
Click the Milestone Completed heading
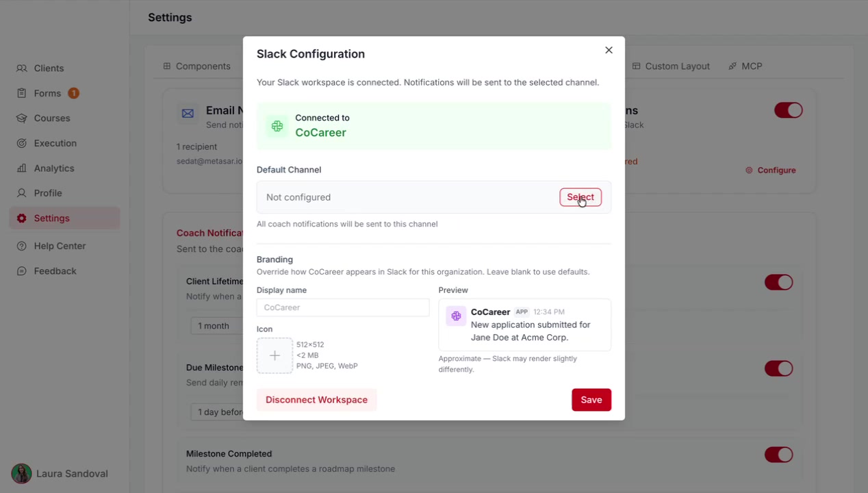tap(229, 454)
